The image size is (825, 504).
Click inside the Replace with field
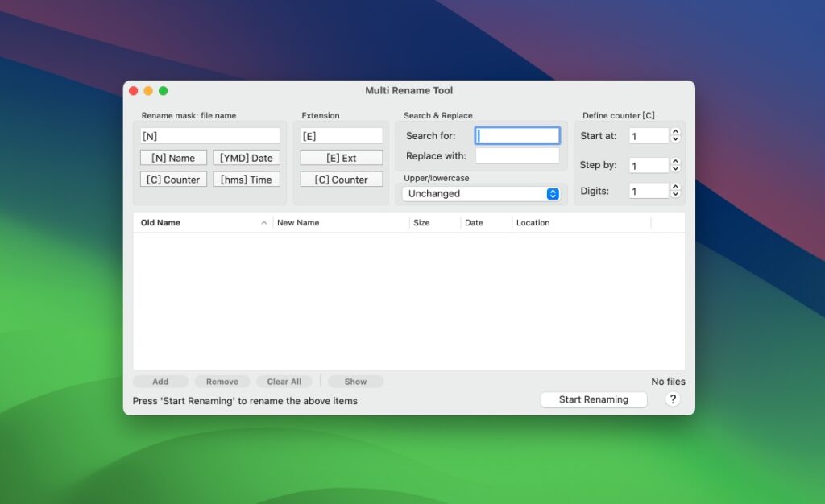pos(516,155)
